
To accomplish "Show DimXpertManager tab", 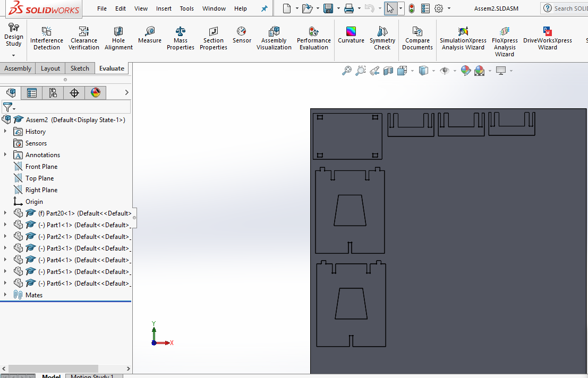I will tap(74, 92).
